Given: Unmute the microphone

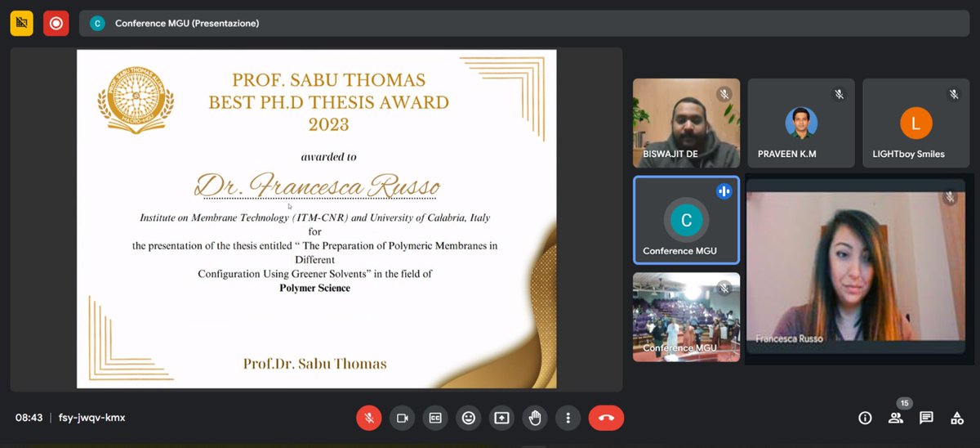Looking at the screenshot, I should (x=369, y=418).
